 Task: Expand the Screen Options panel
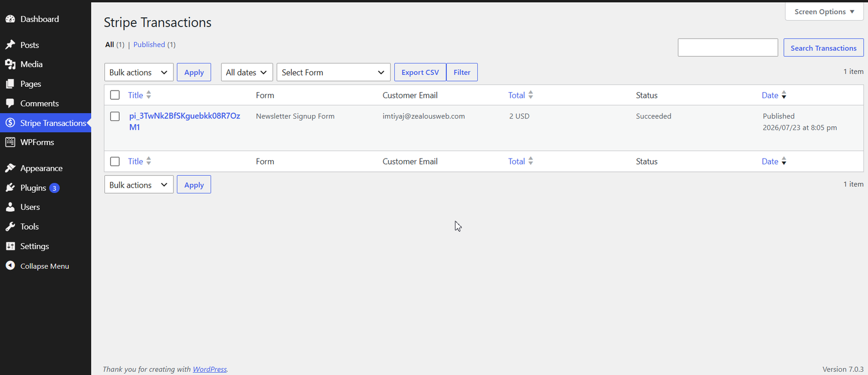coord(824,11)
